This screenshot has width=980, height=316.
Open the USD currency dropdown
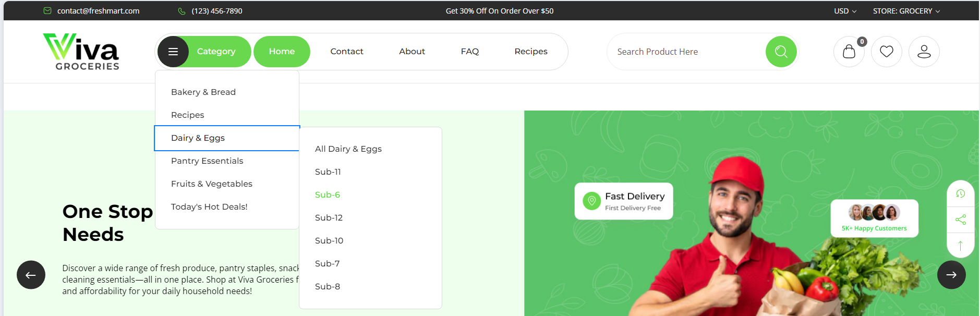[845, 11]
